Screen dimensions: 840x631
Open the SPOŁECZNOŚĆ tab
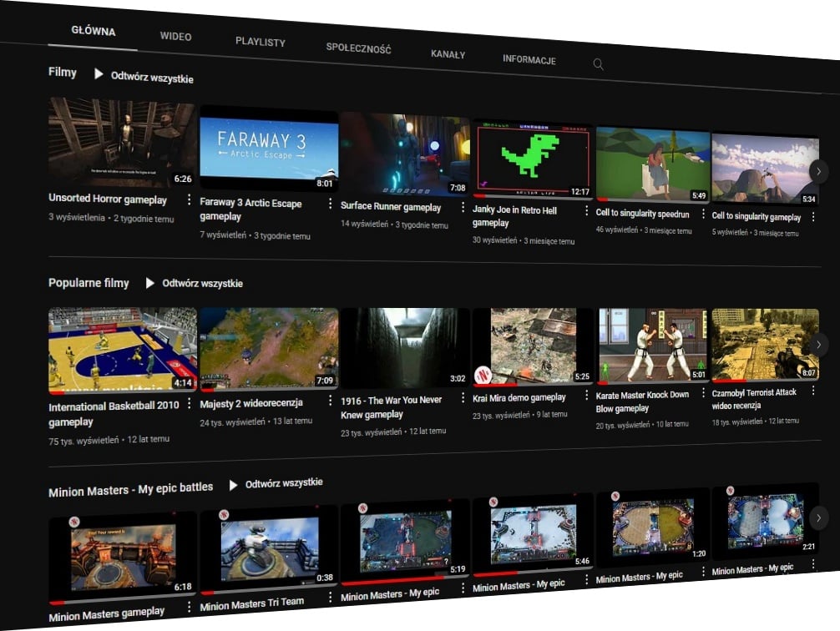pos(357,48)
